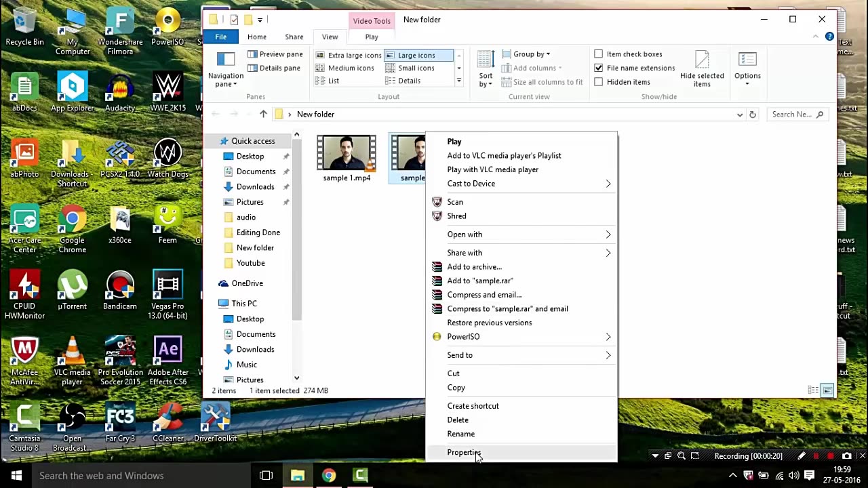Open DriverToolkit desktop icon
This screenshot has height=488, width=868.
click(215, 424)
